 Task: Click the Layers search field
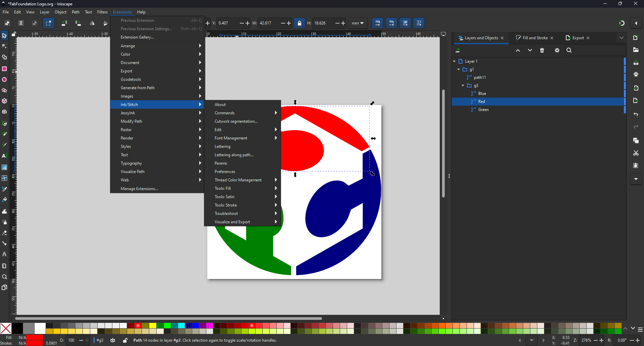(595, 50)
